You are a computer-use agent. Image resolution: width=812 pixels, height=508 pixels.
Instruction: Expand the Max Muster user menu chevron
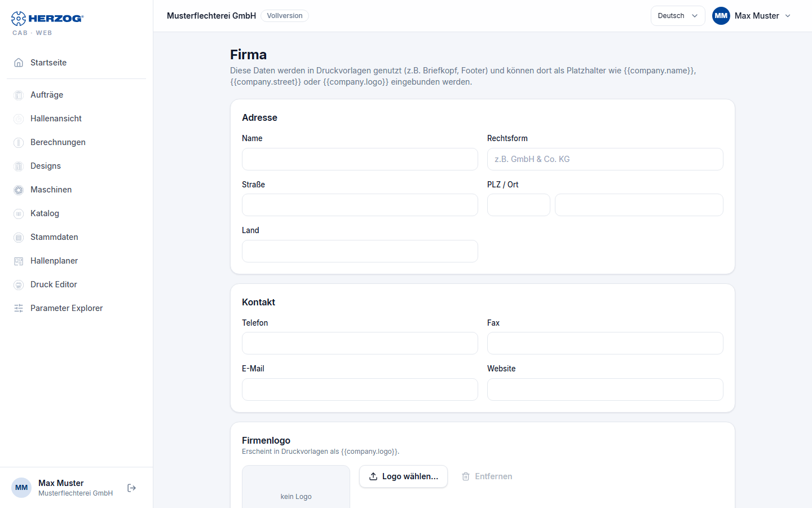click(x=788, y=16)
